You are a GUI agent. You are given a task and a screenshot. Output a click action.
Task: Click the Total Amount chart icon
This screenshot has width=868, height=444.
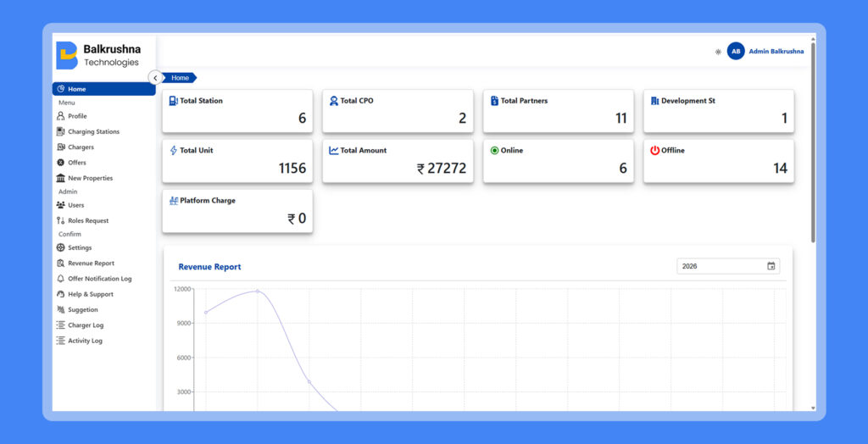point(334,151)
